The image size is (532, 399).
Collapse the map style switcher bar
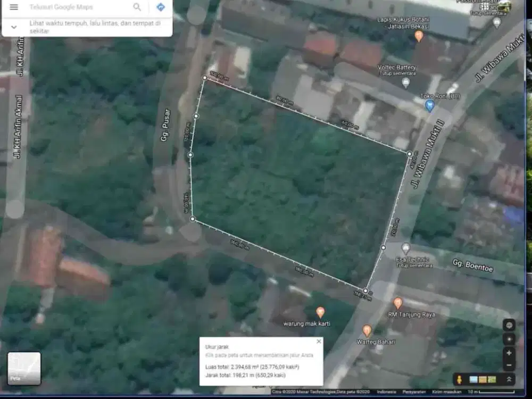[x=509, y=379]
